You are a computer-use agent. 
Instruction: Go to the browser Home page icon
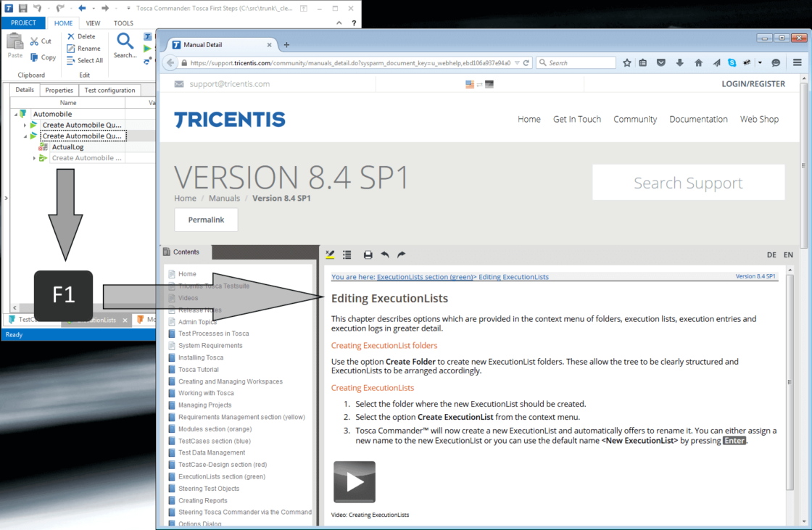pyautogui.click(x=699, y=63)
